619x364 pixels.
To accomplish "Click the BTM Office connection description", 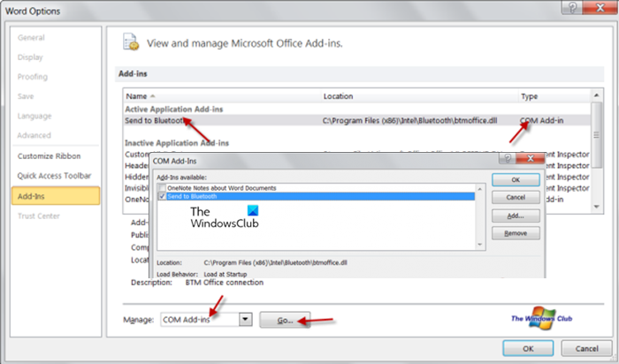I will pyautogui.click(x=225, y=283).
